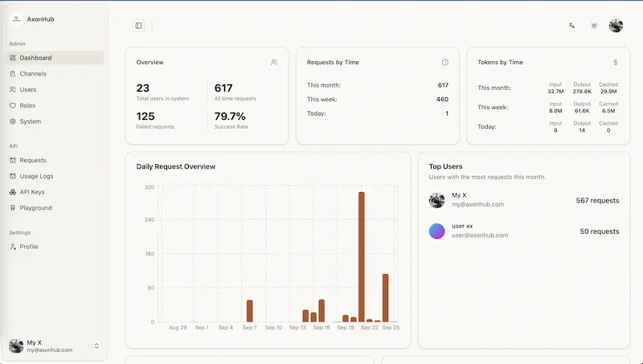Viewport: 643px width, 364px height.
Task: Click the Sep 7 chart bar
Action: pos(250,311)
